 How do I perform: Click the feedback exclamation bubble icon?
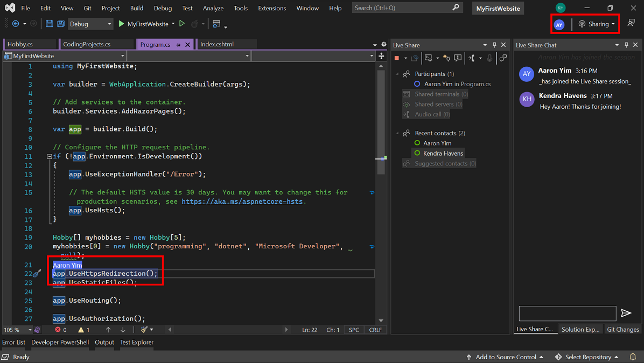click(458, 58)
